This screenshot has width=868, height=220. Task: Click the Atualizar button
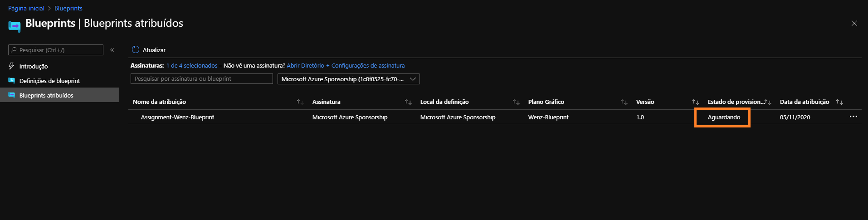tap(149, 50)
